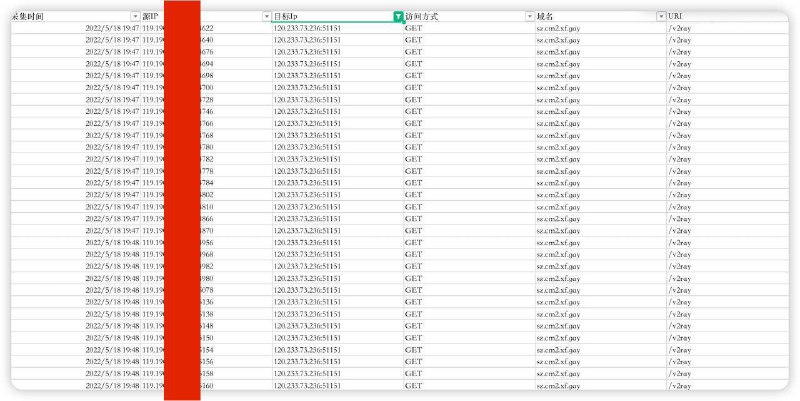Open the 采集时间 column filter dropdown

[x=135, y=17]
